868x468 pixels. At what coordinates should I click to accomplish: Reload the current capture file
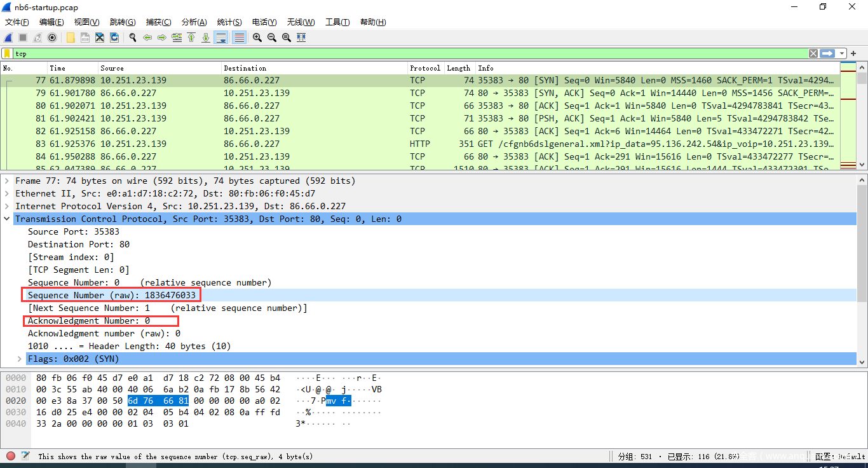(114, 38)
